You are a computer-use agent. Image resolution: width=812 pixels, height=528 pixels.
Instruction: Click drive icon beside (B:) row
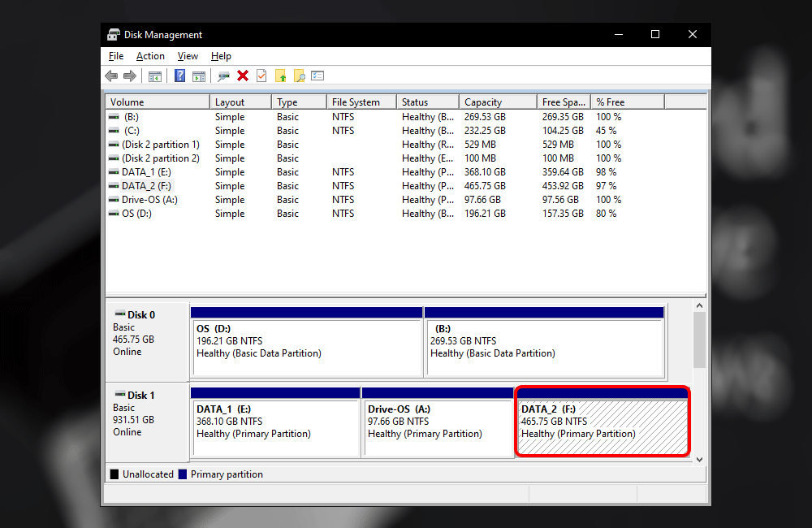tap(114, 117)
